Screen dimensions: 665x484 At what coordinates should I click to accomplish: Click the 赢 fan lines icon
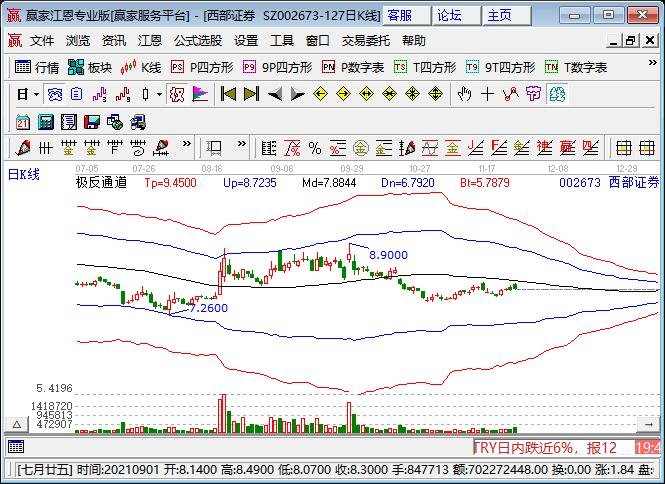tap(567, 148)
